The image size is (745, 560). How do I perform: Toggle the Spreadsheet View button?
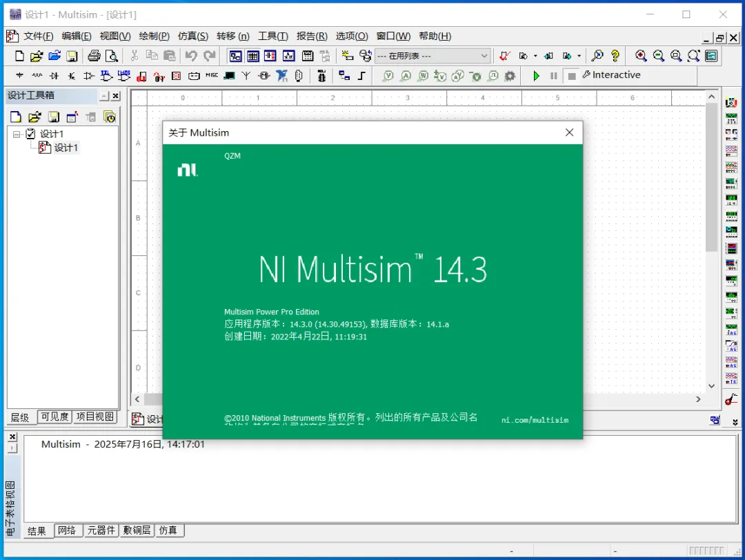pos(252,56)
